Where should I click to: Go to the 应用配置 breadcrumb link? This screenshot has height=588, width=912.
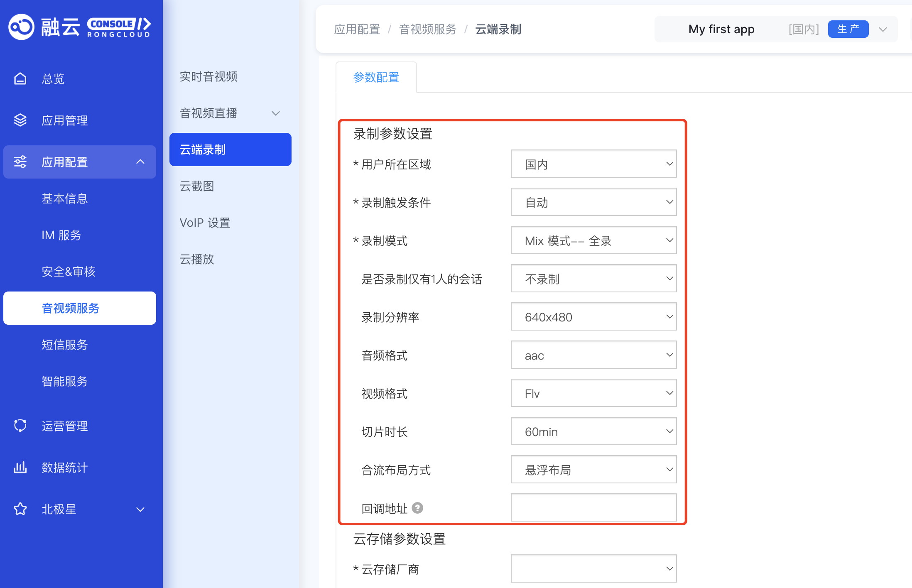(x=357, y=29)
